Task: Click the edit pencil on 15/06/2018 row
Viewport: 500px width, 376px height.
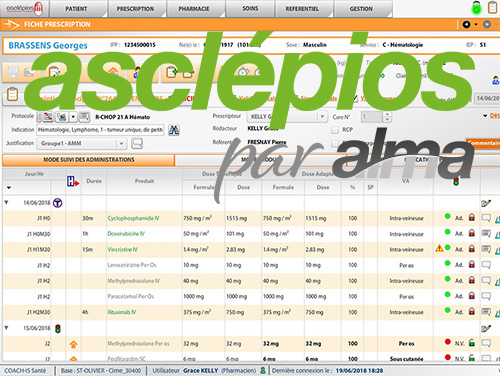Action: 486,328
